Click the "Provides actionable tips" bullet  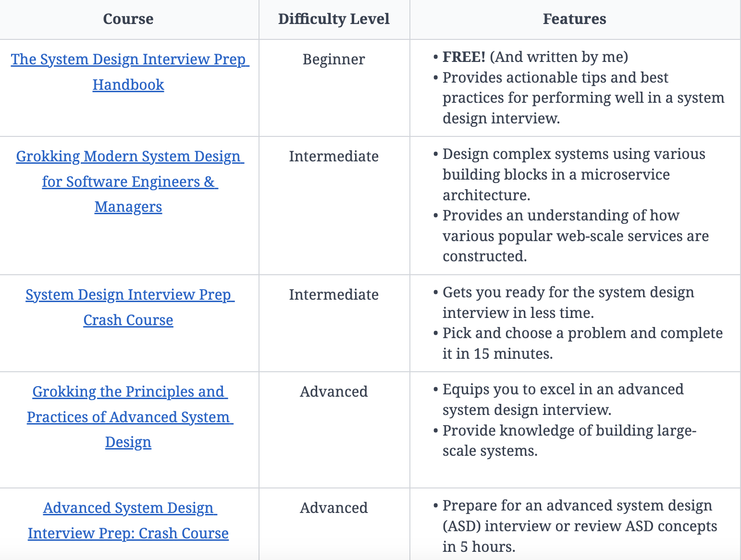[x=555, y=78]
